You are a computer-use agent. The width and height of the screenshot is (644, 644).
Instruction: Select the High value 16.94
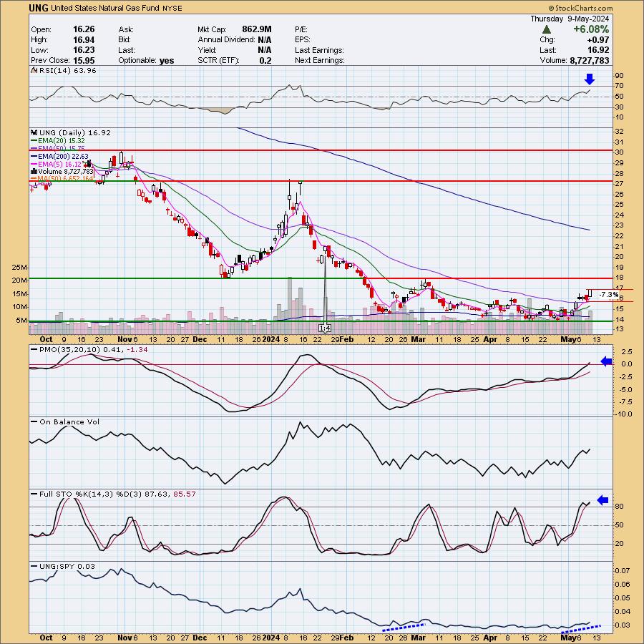pyautogui.click(x=84, y=40)
